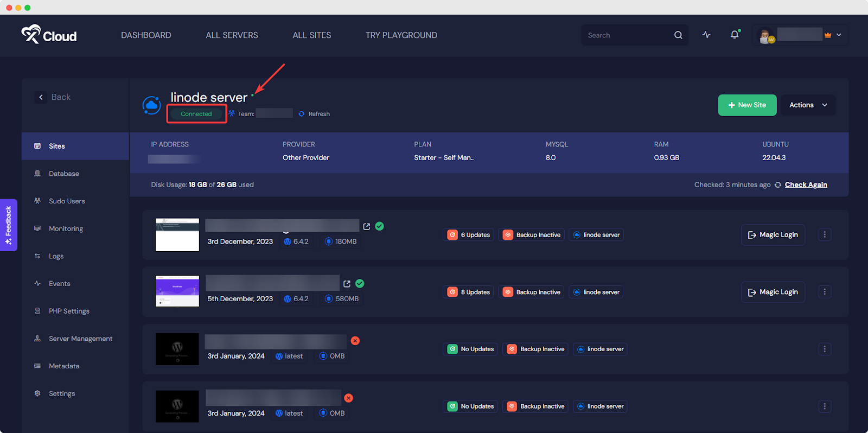Click the xCloud logo

coord(49,35)
